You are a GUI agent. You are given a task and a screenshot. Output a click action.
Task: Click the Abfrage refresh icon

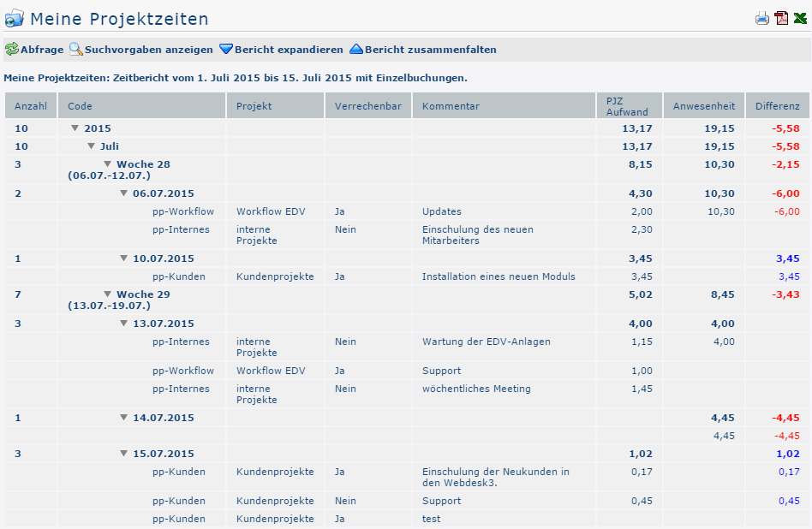point(12,50)
